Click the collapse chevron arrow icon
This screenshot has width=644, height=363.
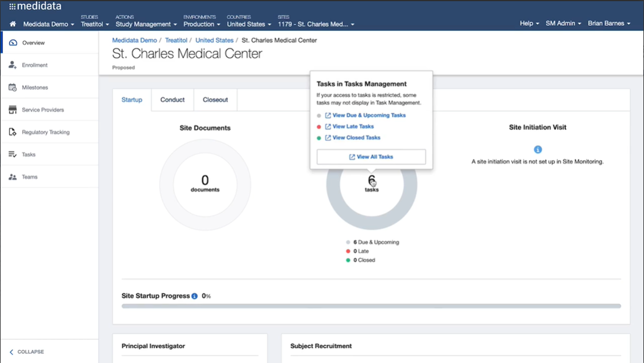pyautogui.click(x=11, y=352)
